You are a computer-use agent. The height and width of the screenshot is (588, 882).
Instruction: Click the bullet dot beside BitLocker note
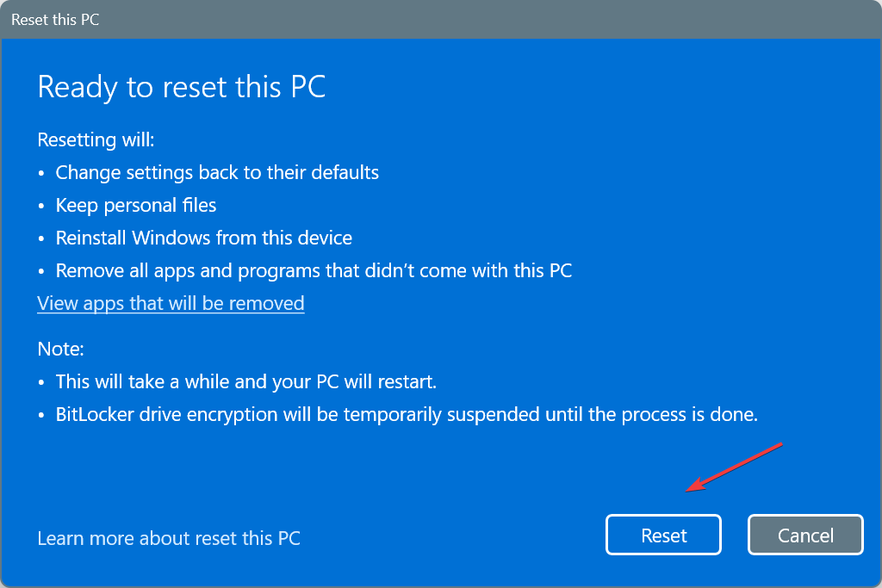click(41, 416)
